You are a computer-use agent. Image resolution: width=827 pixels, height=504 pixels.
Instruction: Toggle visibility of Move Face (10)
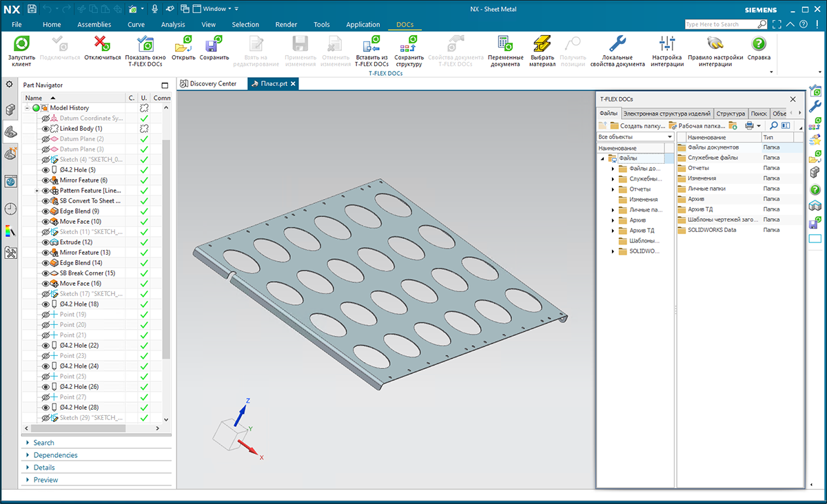click(46, 222)
